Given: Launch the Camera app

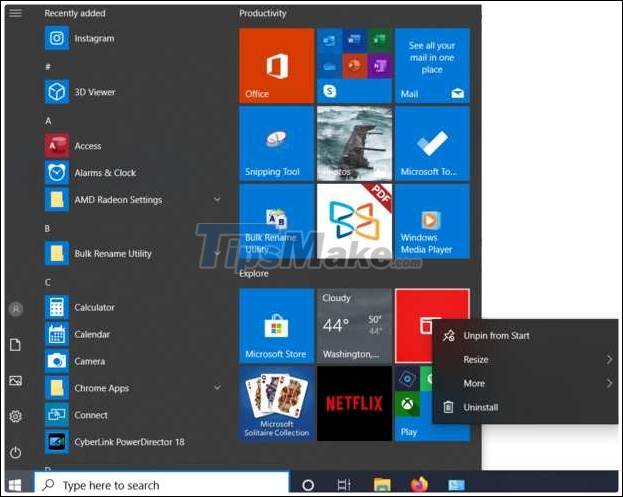Looking at the screenshot, I should (133, 361).
